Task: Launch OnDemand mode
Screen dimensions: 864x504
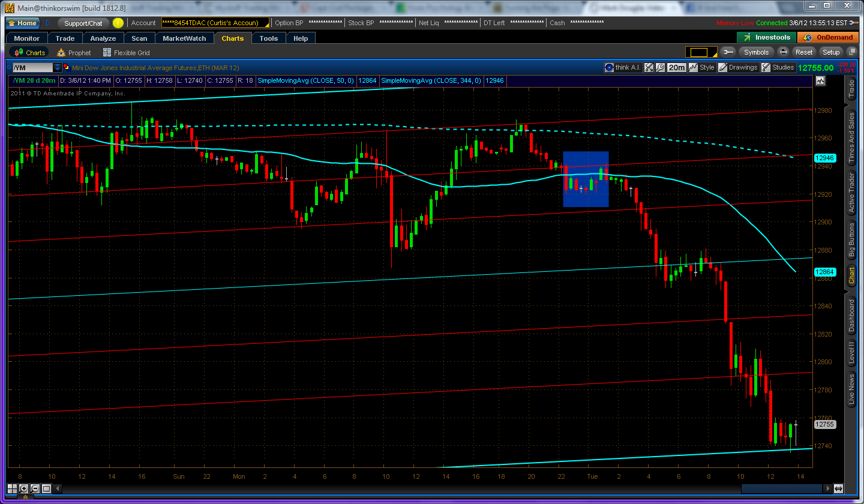Action: (x=829, y=38)
